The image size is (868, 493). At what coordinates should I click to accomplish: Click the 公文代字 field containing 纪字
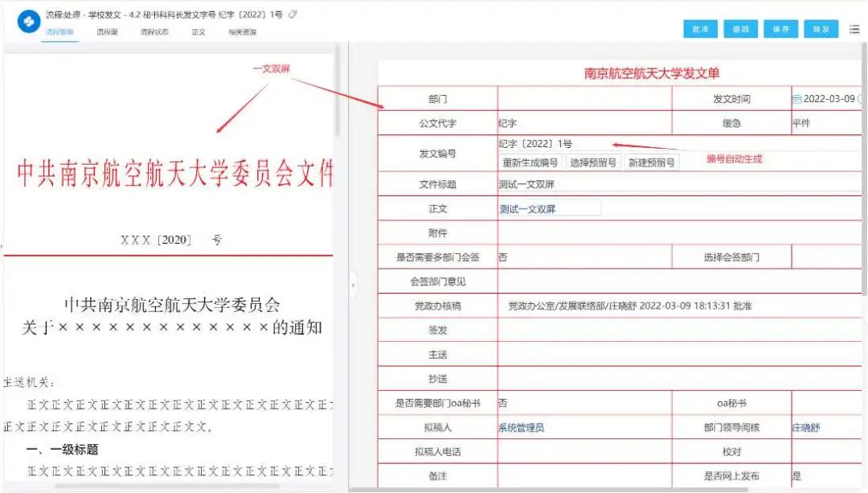584,123
